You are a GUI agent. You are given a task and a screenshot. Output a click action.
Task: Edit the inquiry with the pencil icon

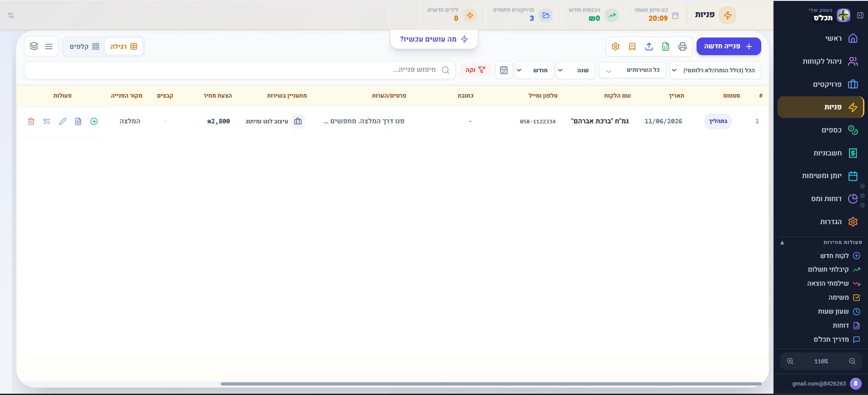(62, 121)
